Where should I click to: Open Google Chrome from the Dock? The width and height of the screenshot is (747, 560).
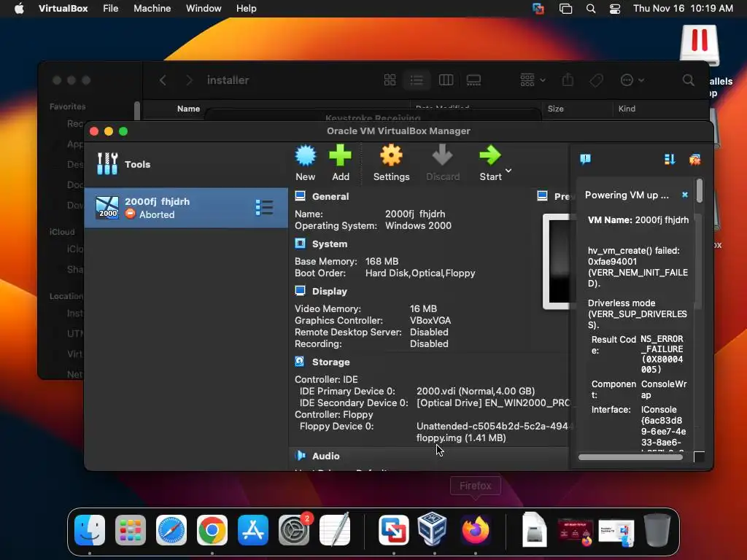212,530
